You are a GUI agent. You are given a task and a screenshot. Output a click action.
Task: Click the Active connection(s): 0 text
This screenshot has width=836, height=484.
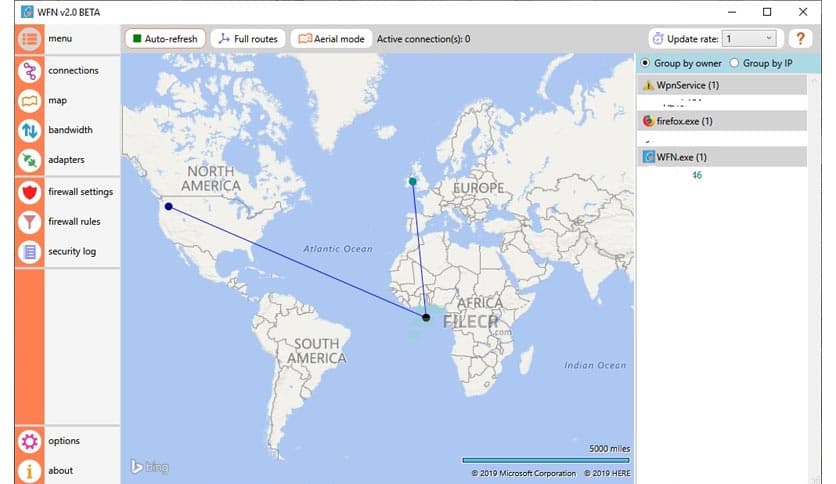click(423, 39)
